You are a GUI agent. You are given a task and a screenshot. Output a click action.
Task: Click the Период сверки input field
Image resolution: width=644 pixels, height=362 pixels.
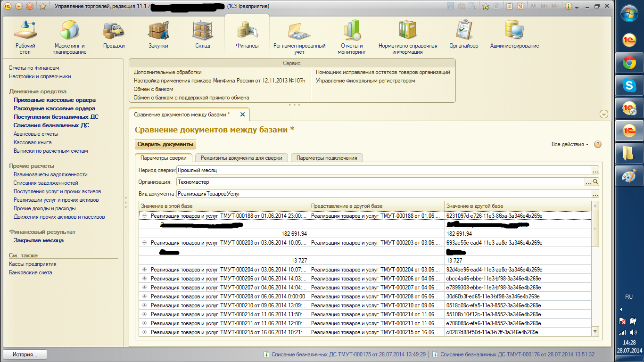pos(384,170)
